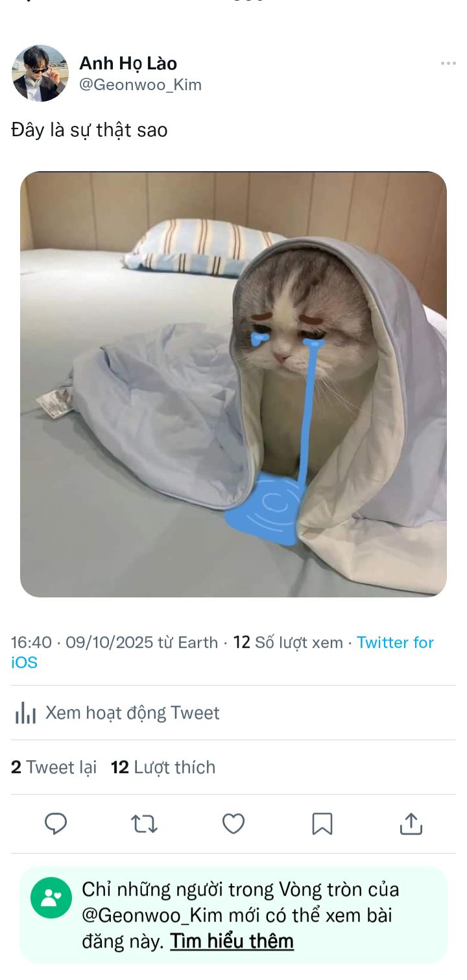Click Tìm hiểu thêm link
Screen dimensions: 467x980
point(232,941)
